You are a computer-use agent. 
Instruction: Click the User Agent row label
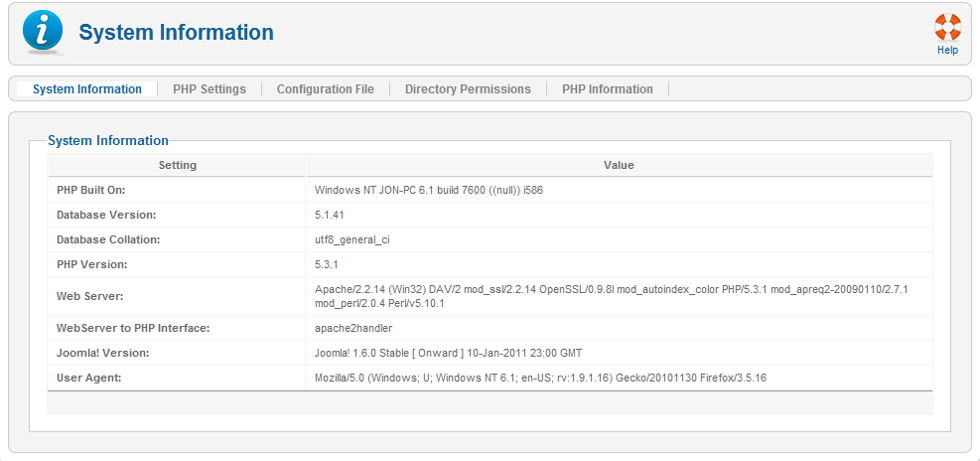(91, 378)
